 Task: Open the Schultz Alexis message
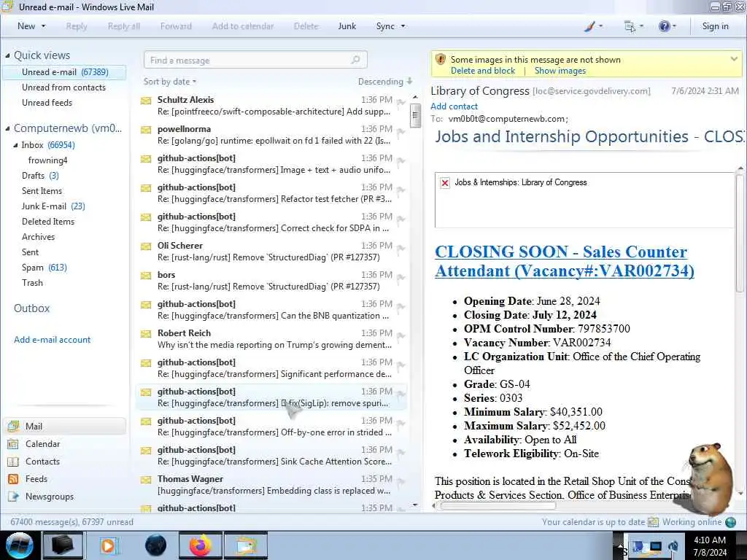point(271,105)
